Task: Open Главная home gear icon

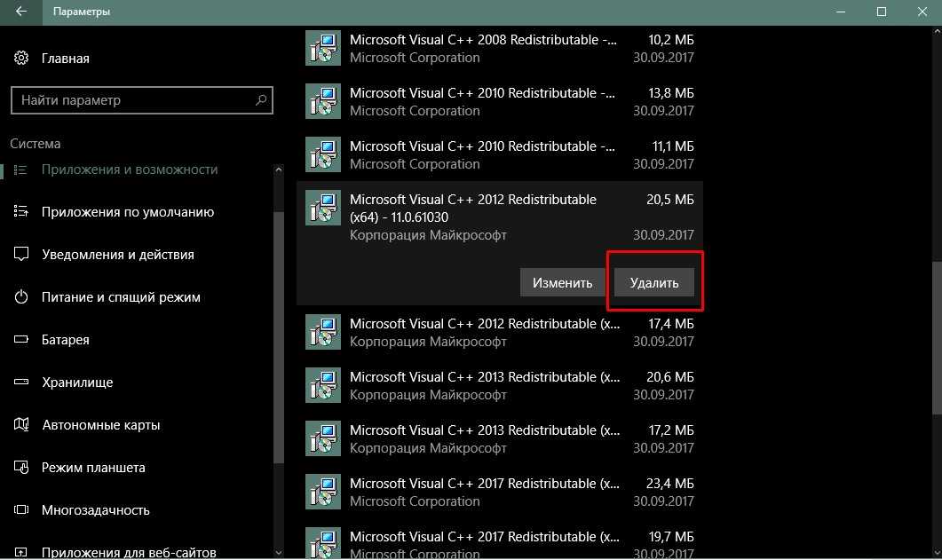Action: pos(21,59)
